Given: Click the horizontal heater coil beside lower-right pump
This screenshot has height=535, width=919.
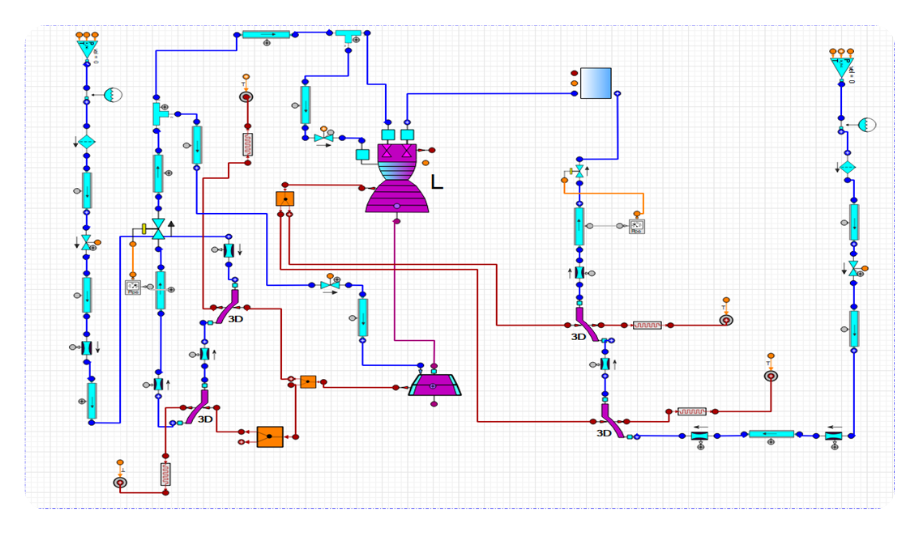Looking at the screenshot, I should [692, 412].
